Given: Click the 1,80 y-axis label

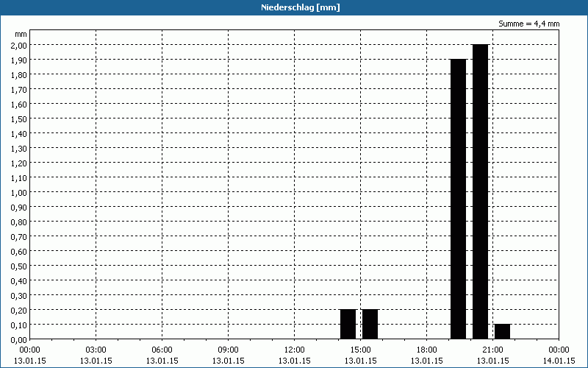Looking at the screenshot, I should [21, 75].
